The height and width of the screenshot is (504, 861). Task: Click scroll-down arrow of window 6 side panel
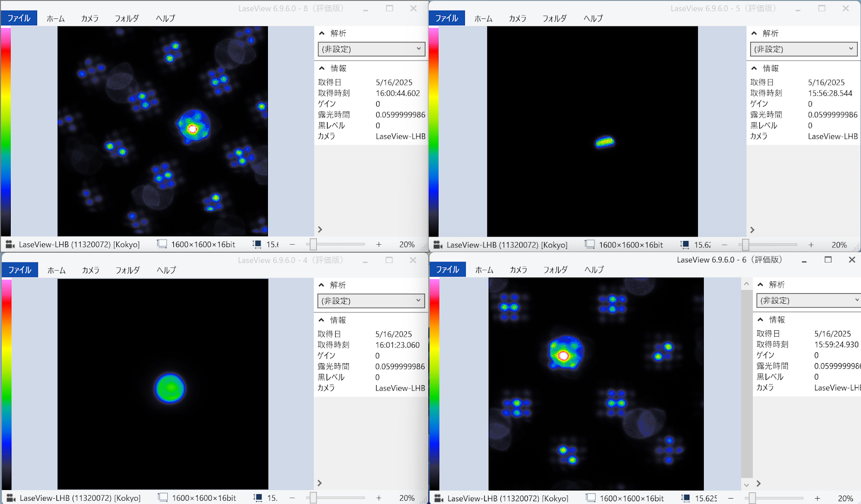coord(746,485)
